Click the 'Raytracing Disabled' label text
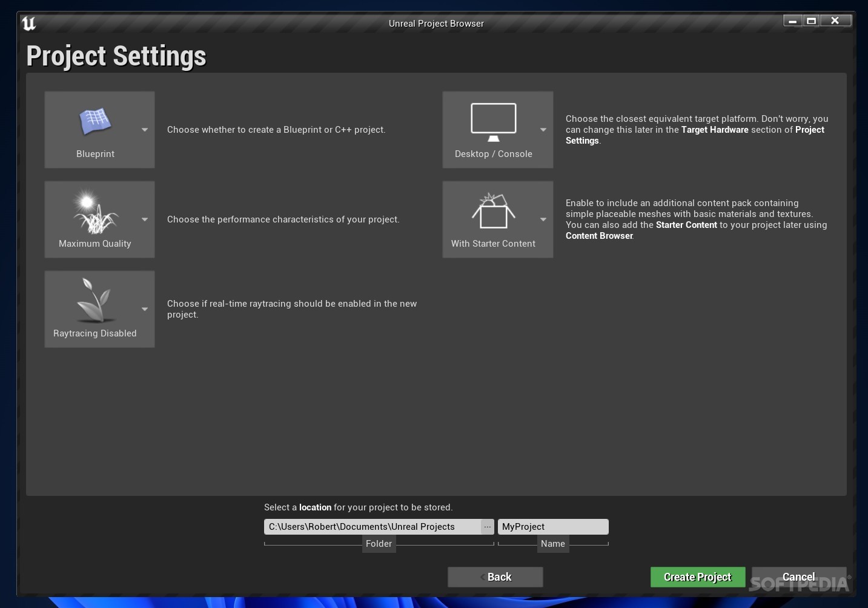868x608 pixels. pos(95,333)
